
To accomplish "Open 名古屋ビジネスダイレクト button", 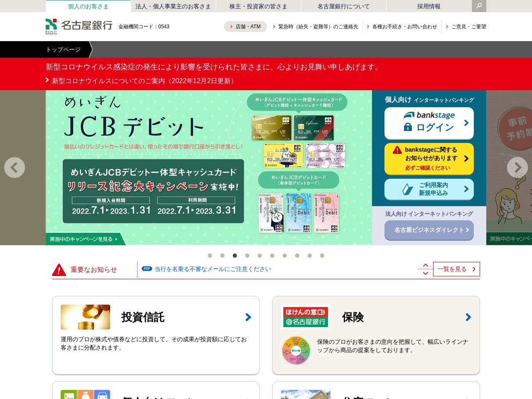I will coord(429,230).
